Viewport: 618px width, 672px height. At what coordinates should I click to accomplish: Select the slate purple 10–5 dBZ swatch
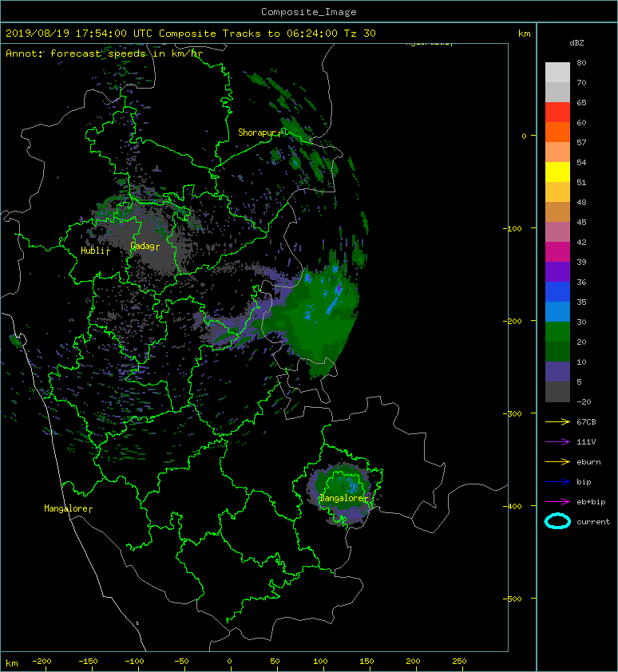pyautogui.click(x=557, y=372)
